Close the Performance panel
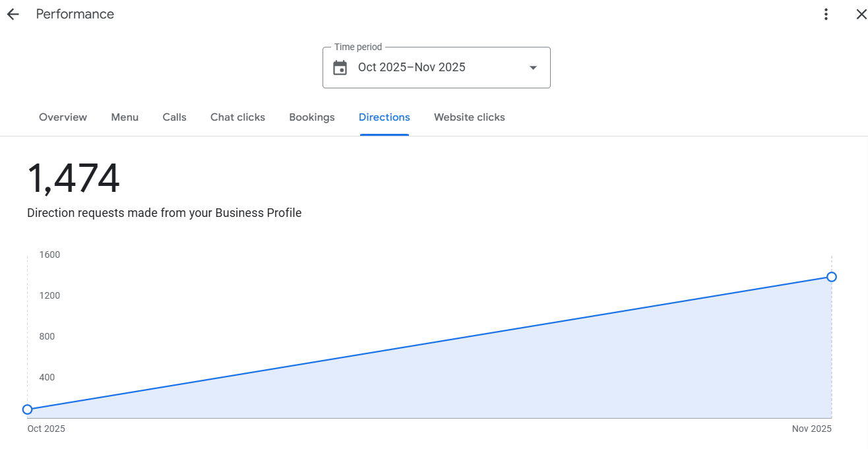868x449 pixels. click(861, 15)
